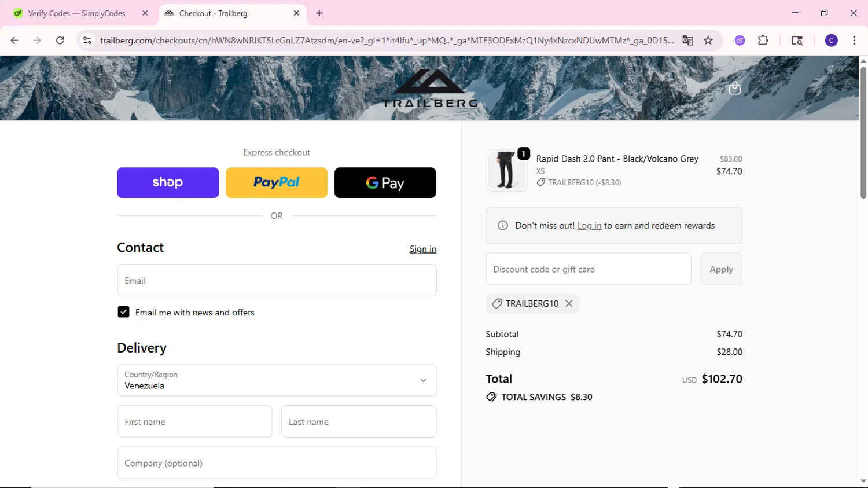This screenshot has width=868, height=488.
Task: Reload the Trailberg checkout page
Action: point(60,41)
